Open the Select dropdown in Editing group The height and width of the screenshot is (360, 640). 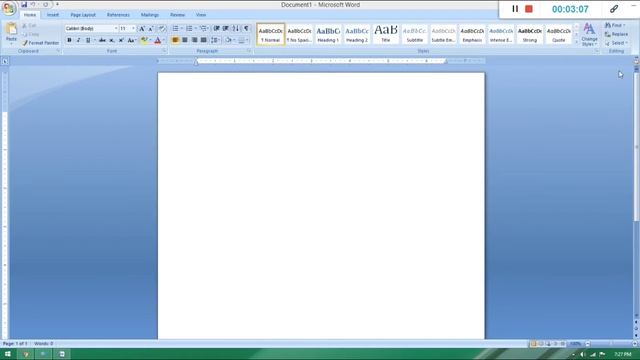click(x=616, y=43)
